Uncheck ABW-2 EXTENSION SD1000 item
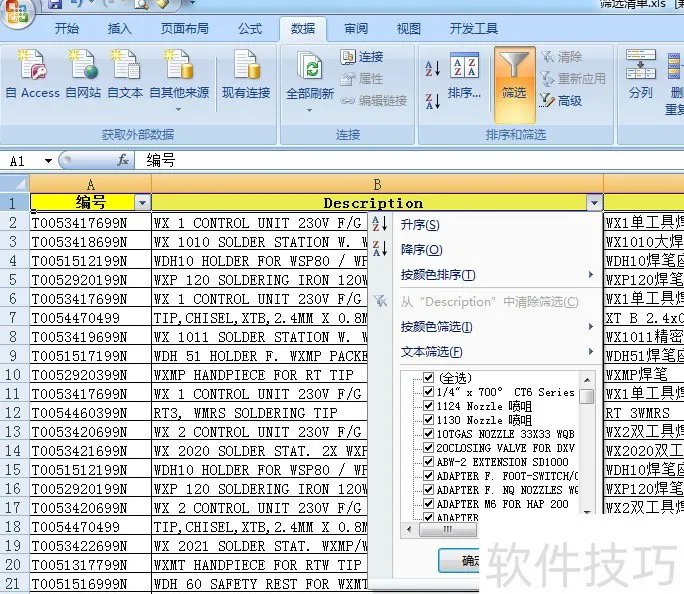 [428, 461]
